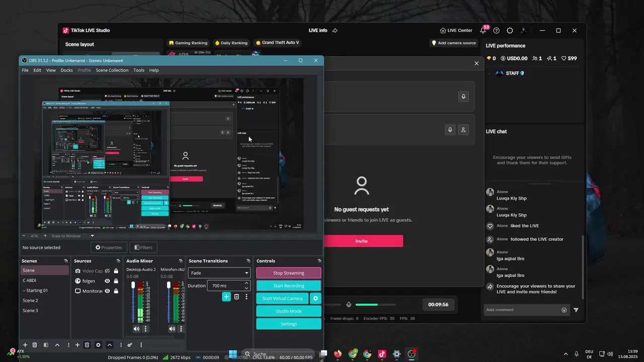Move scene up in Scenes toolbar
The width and height of the screenshot is (644, 362).
pos(57,345)
